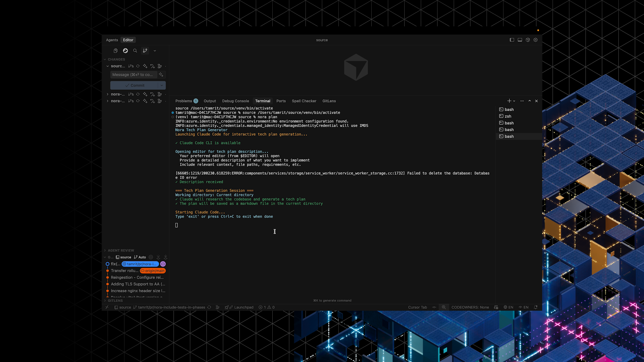
Task: Open the Problems tab
Action: point(186,101)
